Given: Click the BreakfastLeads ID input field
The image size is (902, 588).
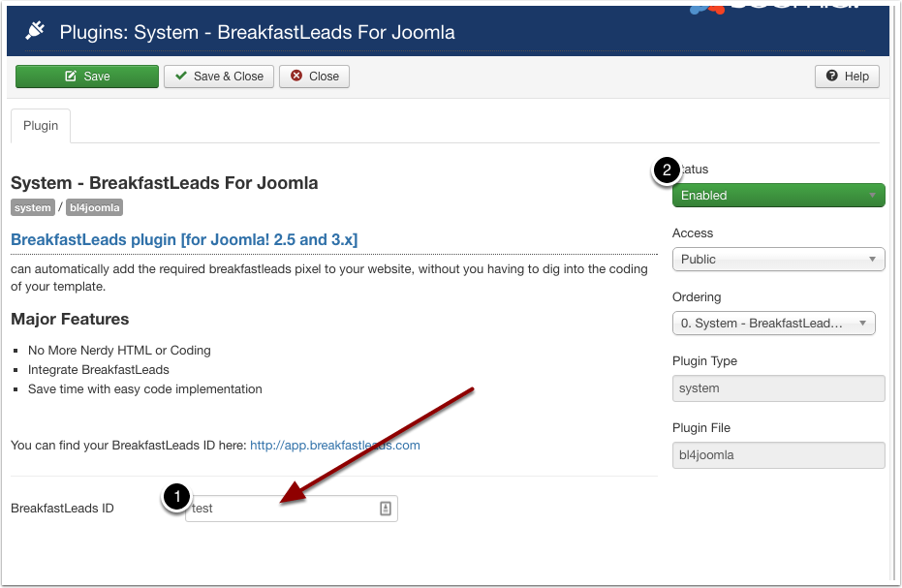Looking at the screenshot, I should pos(291,509).
